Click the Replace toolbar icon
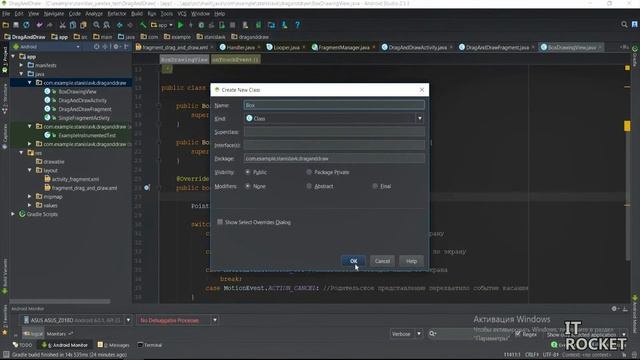The width and height of the screenshot is (640, 360). [x=107, y=25]
